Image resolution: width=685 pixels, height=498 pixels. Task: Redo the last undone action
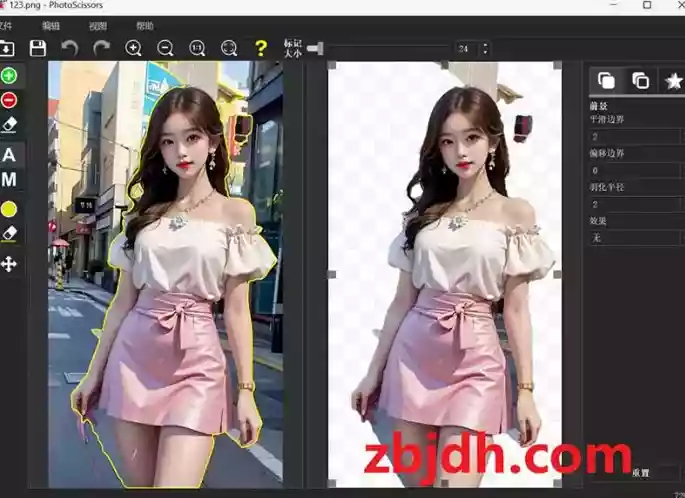point(100,48)
